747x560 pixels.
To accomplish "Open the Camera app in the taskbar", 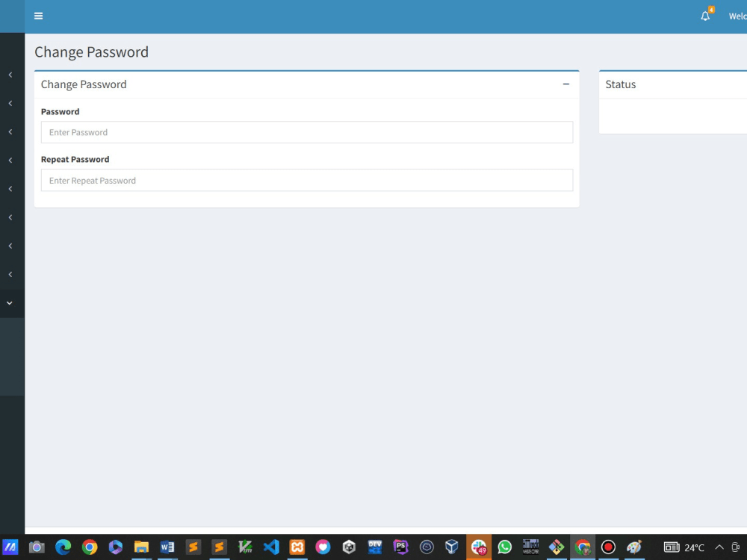I will point(37,547).
